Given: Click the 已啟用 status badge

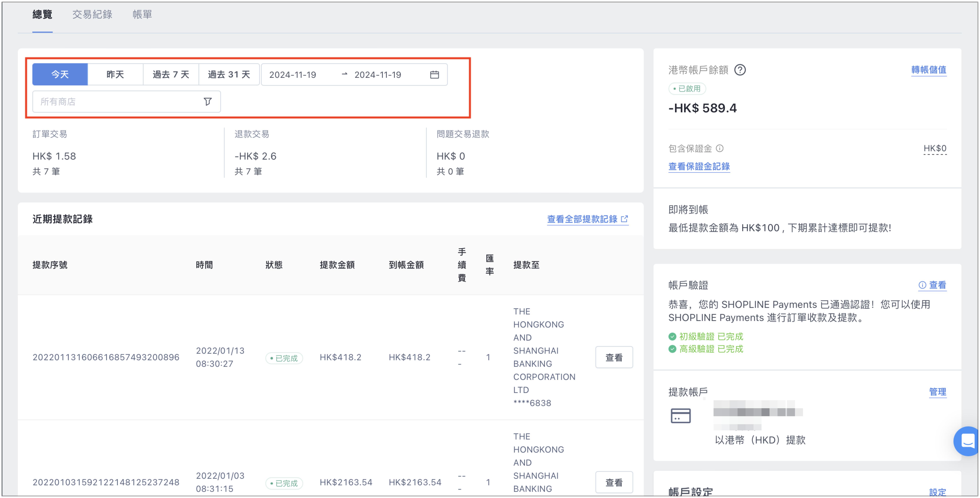Looking at the screenshot, I should (x=687, y=89).
